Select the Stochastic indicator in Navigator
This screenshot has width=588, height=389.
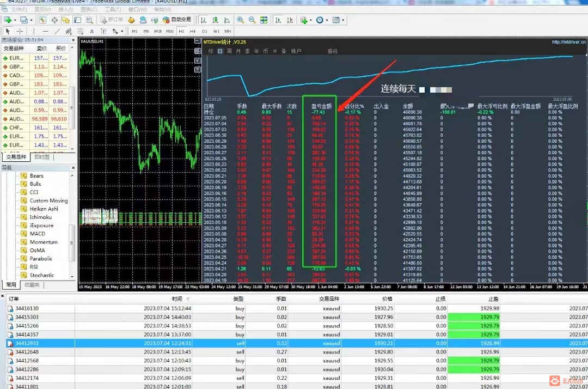click(41, 275)
